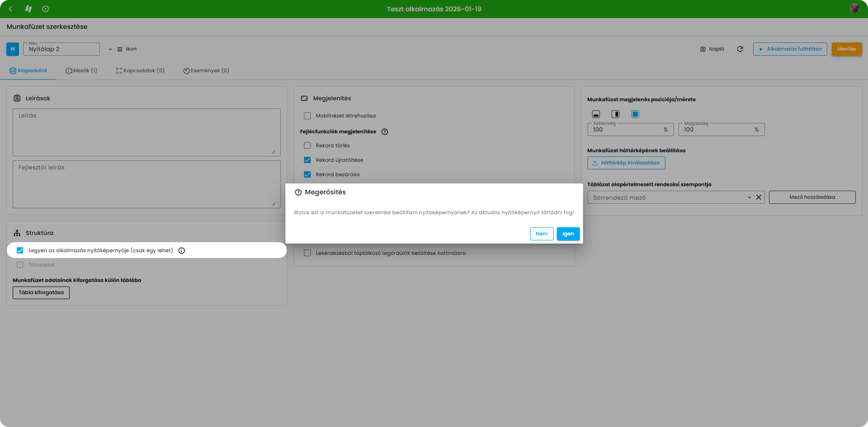Open the Események (0) tab
This screenshot has width=868, height=427.
[206, 71]
